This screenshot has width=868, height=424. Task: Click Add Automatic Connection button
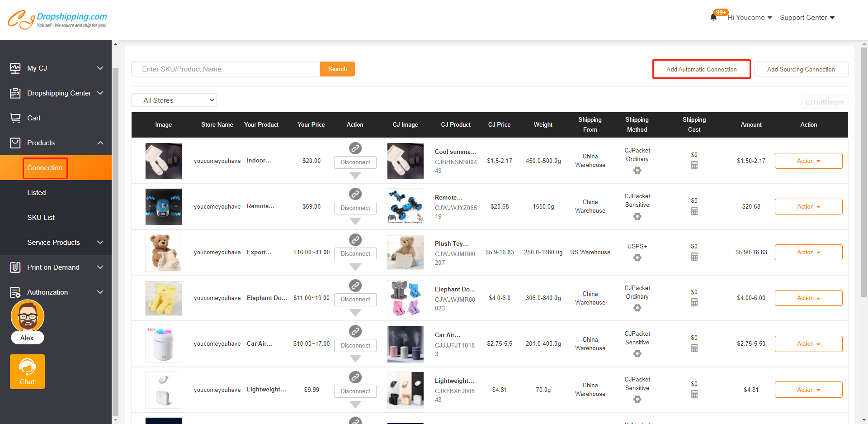coord(701,69)
